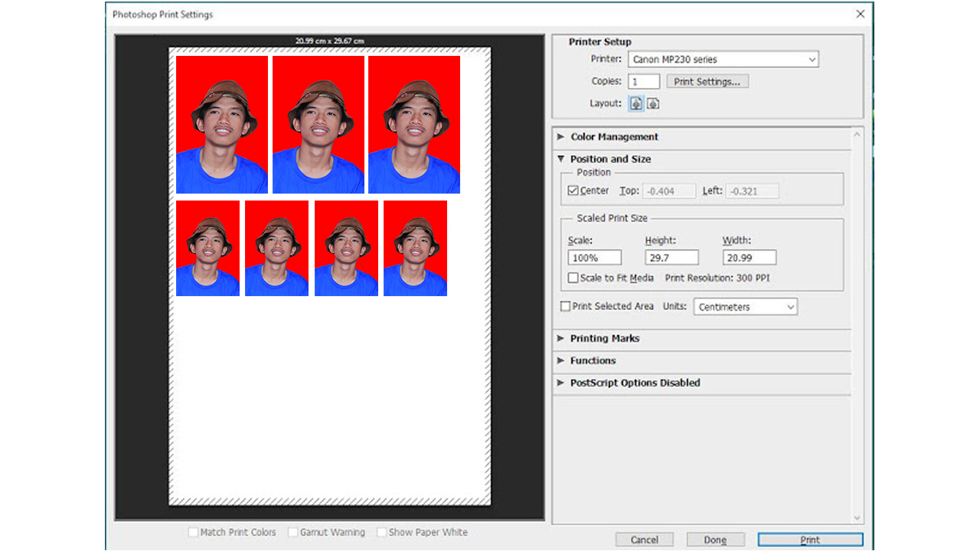Close the Photoshop Print Settings dialog
This screenshot has width=980, height=551.
click(x=861, y=14)
